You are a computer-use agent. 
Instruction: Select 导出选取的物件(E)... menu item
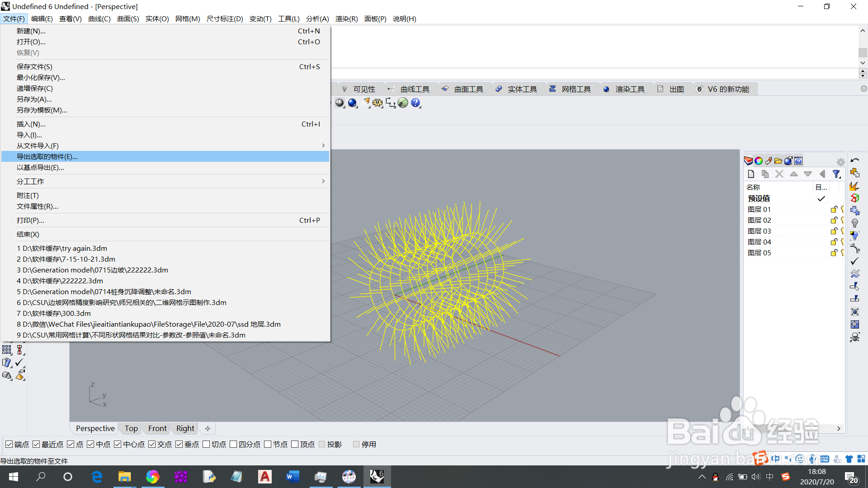[165, 156]
